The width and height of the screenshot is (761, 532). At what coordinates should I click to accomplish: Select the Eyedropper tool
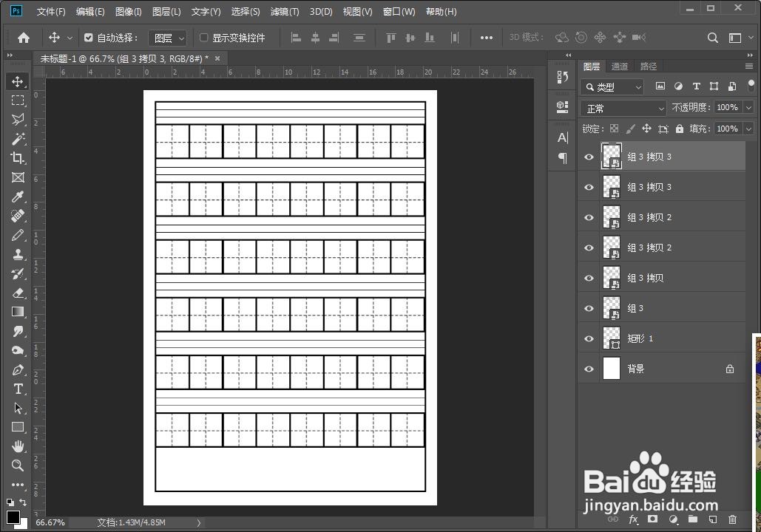18,197
